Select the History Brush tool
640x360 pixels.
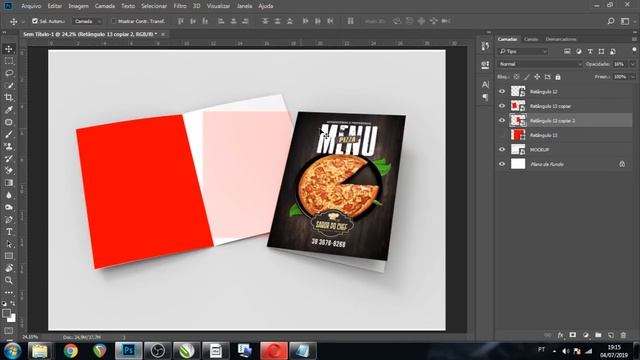9,158
